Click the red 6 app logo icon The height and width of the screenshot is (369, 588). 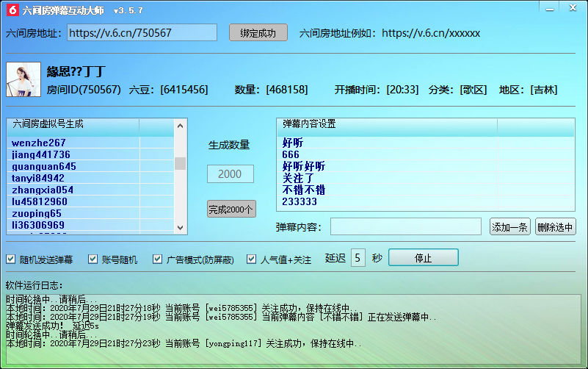[12, 10]
